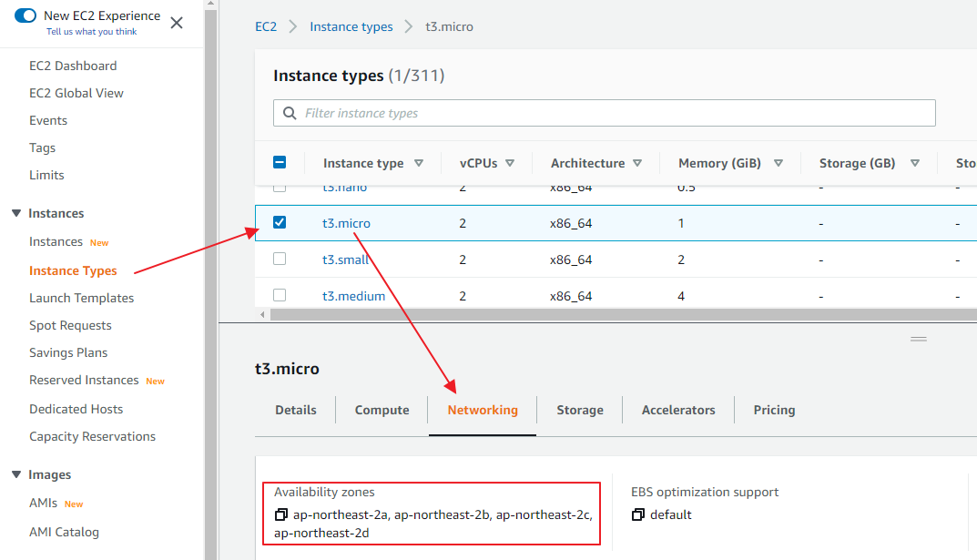Open the Compute tab
Viewport: 977px width, 560px height.
(x=382, y=410)
